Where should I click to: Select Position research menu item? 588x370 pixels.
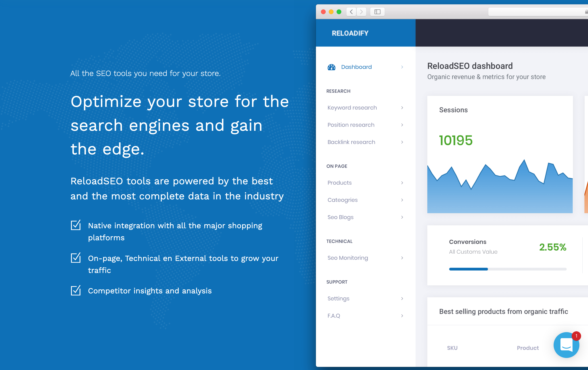click(351, 125)
